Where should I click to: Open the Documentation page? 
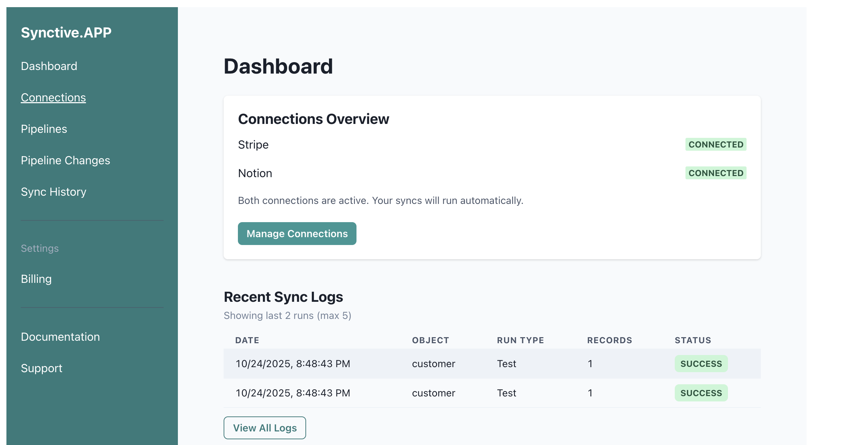[60, 337]
